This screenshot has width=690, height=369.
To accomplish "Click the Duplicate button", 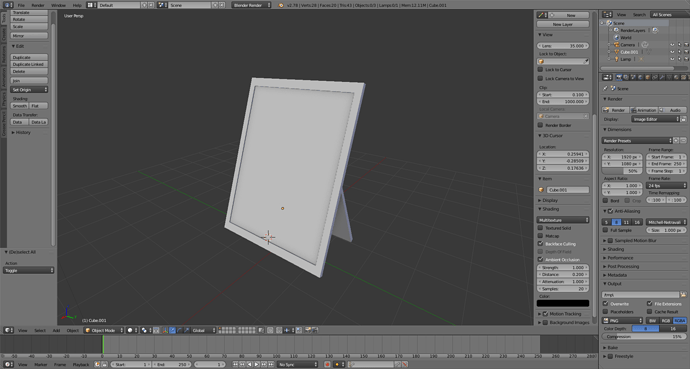I will [29, 57].
